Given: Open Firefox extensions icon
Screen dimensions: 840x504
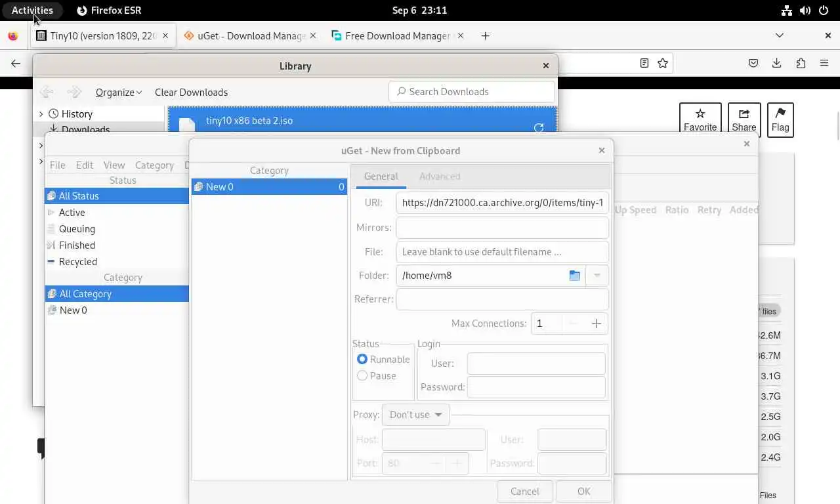Looking at the screenshot, I should [801, 63].
